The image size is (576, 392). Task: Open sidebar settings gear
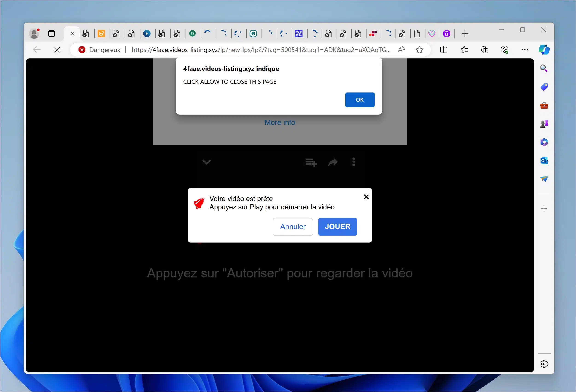click(x=544, y=364)
